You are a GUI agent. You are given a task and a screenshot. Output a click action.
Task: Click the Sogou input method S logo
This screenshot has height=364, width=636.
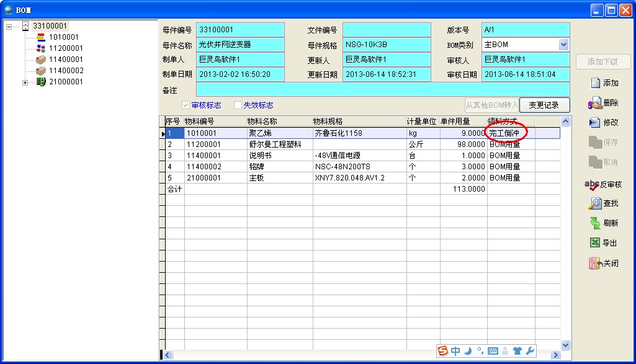tap(443, 350)
